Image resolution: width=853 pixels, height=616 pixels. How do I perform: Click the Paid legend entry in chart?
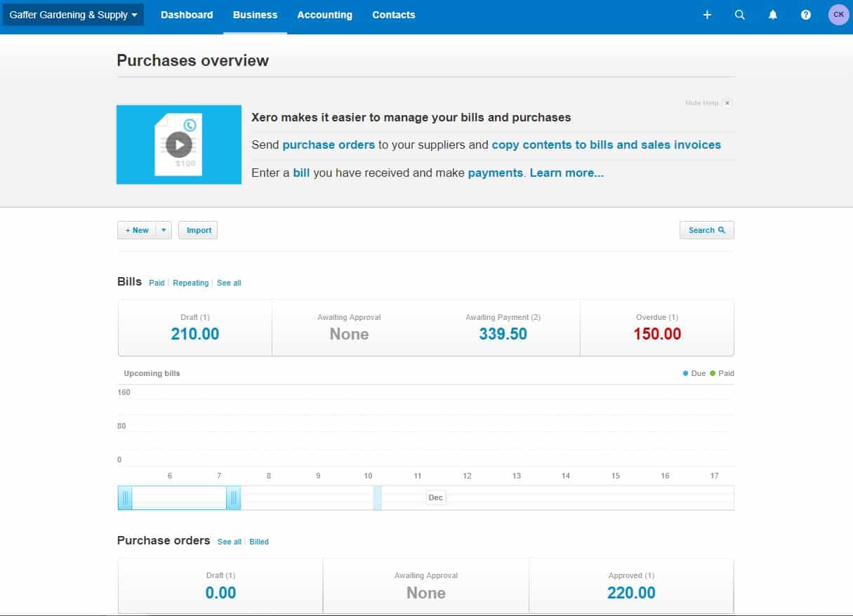[722, 373]
